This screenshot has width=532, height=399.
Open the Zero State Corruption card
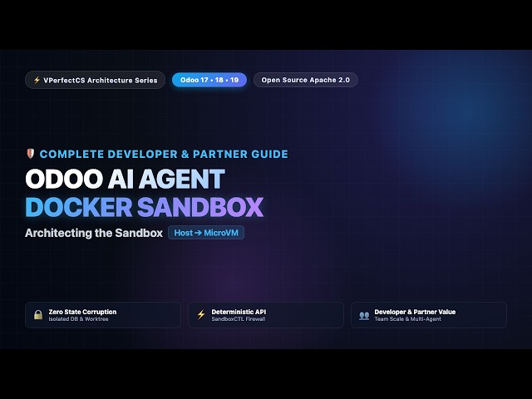click(103, 315)
